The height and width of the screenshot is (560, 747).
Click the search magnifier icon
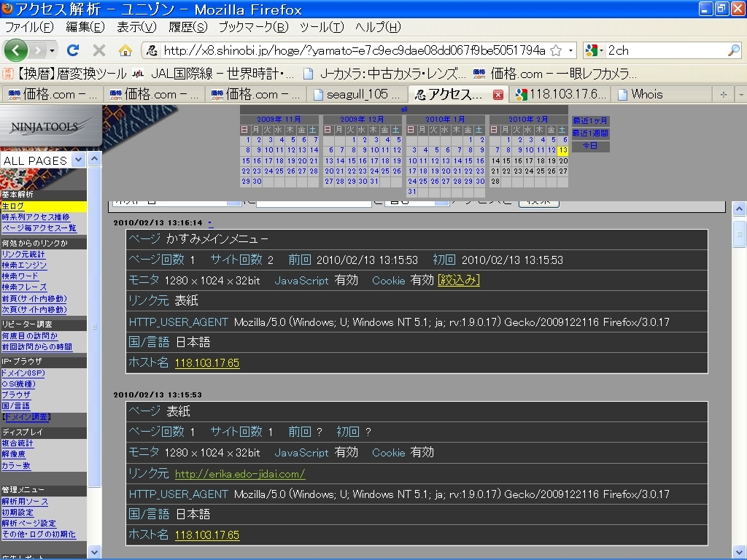(x=733, y=50)
